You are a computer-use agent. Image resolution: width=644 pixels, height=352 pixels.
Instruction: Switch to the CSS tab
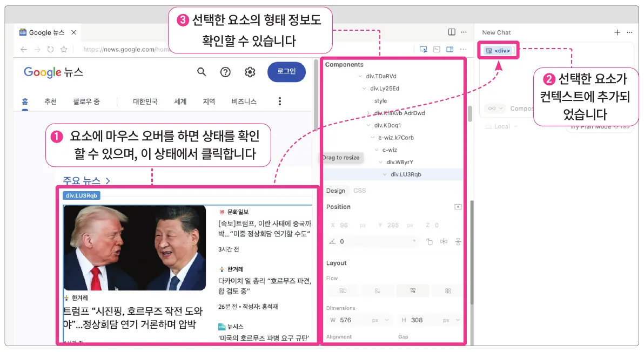coord(359,191)
